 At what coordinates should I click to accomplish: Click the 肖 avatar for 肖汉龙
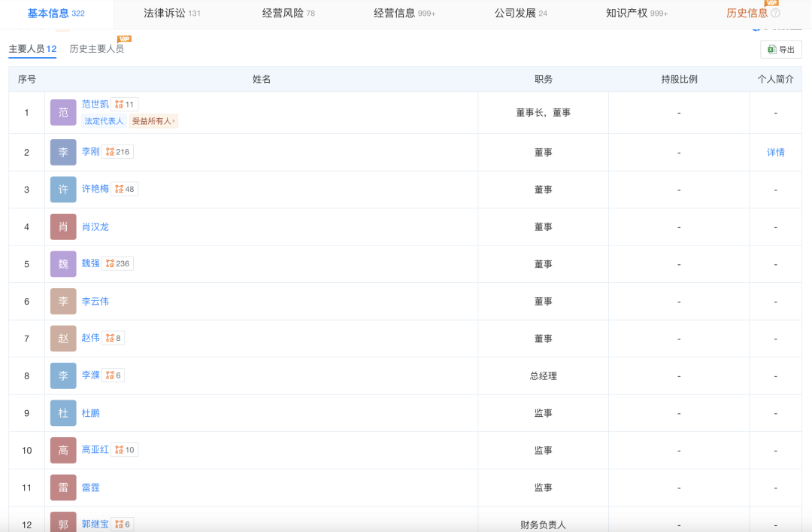63,226
